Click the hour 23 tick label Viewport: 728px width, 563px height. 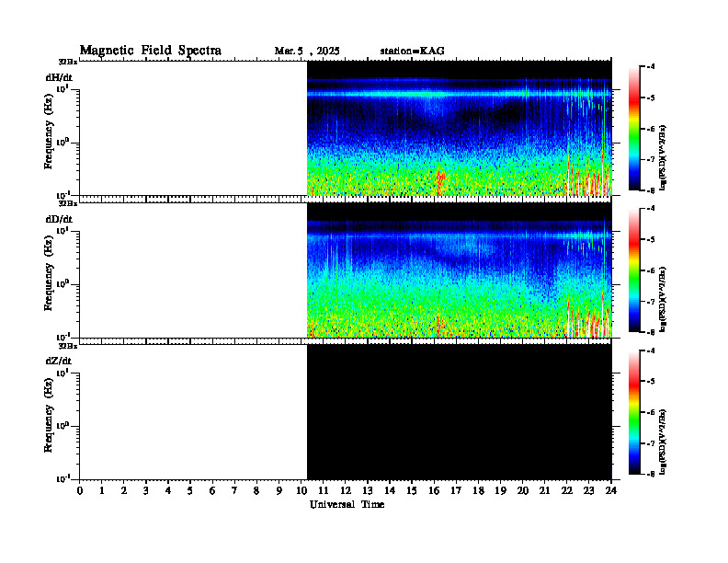pyautogui.click(x=589, y=491)
